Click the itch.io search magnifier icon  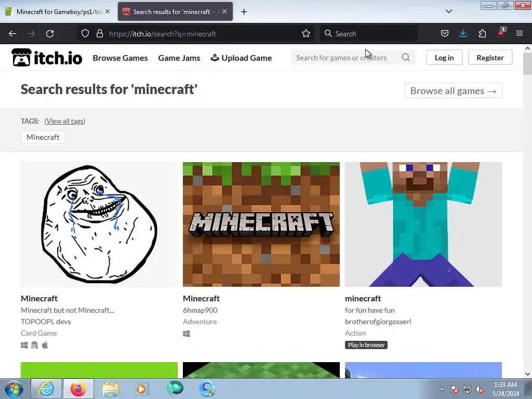coord(406,57)
